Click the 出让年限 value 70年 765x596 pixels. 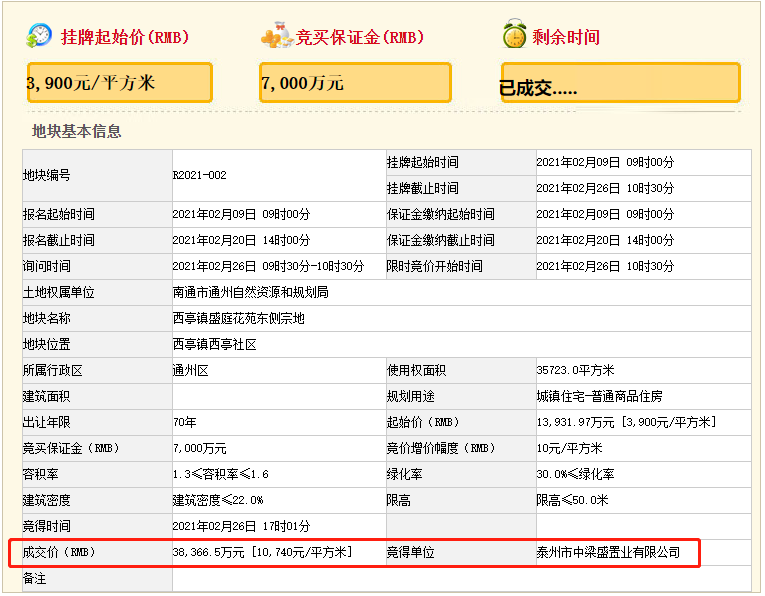pos(185,422)
